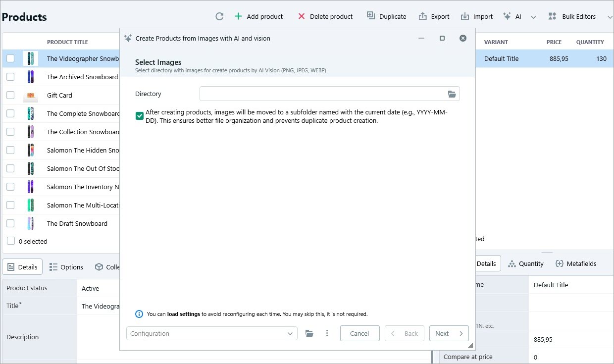Open the Metafields tab

tap(576, 263)
